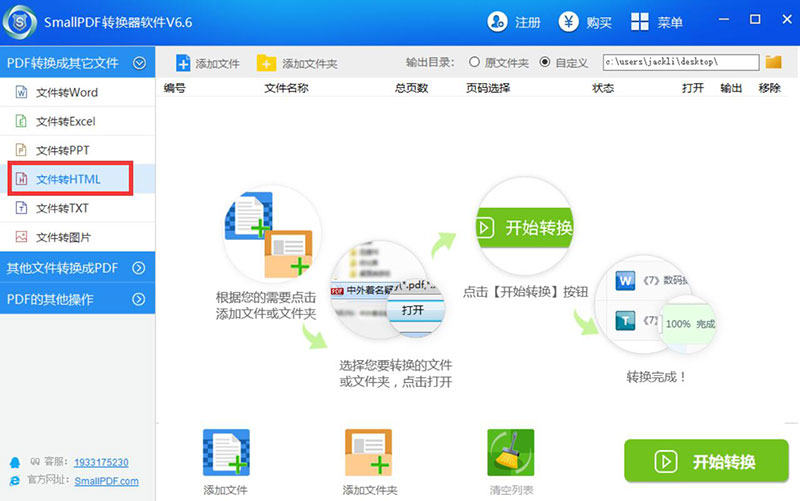Click the large bottom 添加文件 icon
Image resolution: width=800 pixels, height=501 pixels.
click(x=226, y=452)
